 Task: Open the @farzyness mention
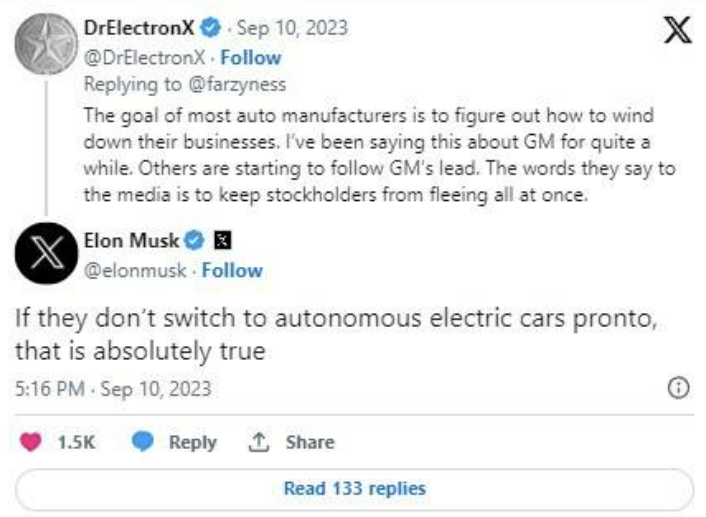237,85
